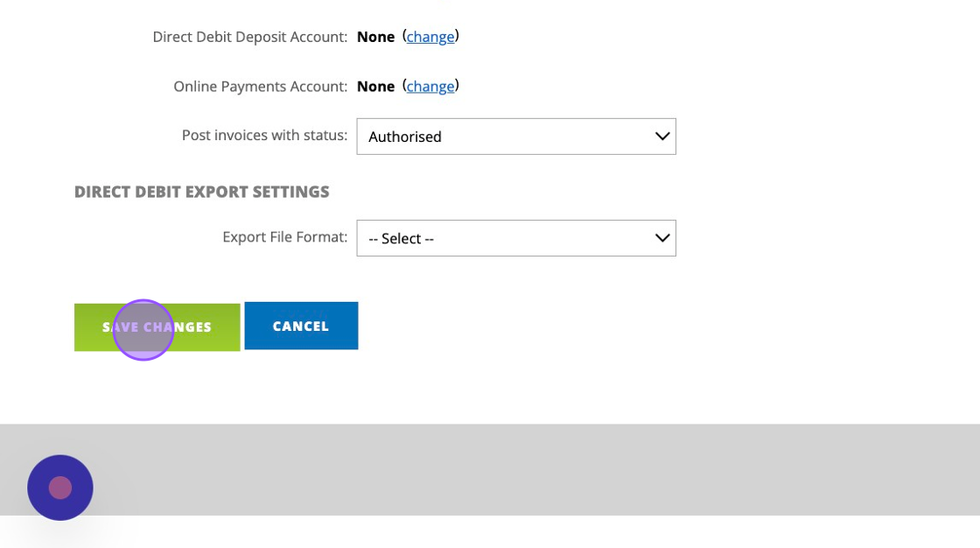Click the pink dot inside the purple widget

[60, 488]
